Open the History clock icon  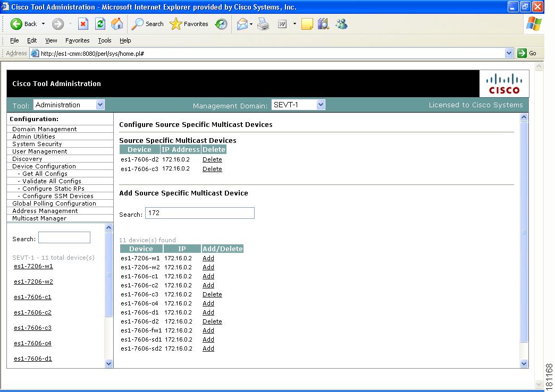pos(221,24)
